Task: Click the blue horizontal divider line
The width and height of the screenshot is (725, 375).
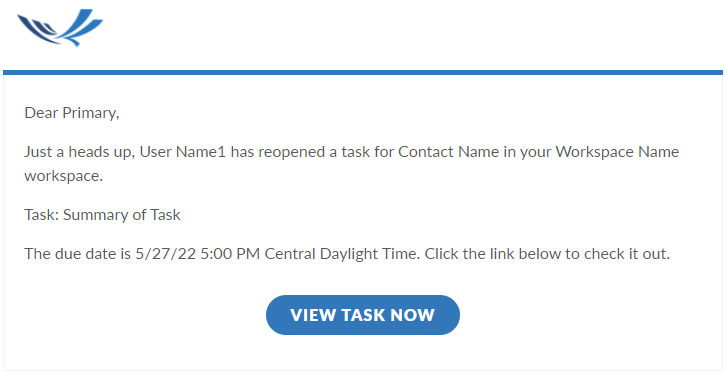Action: (x=362, y=72)
